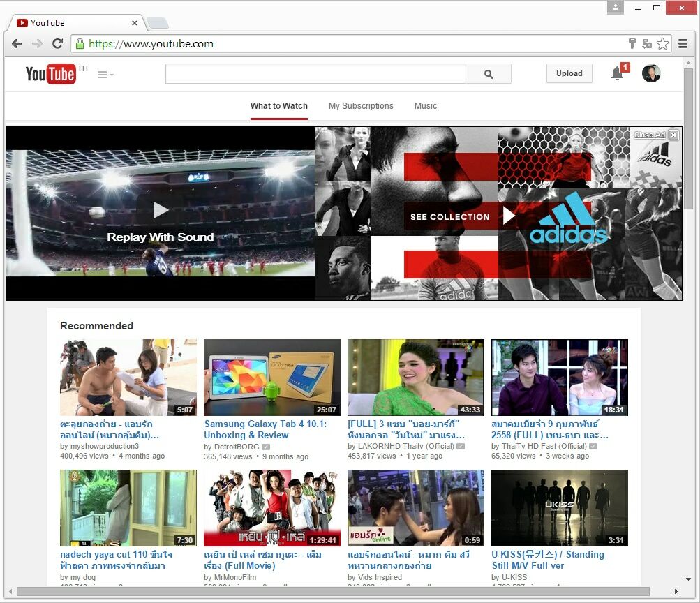
Task: Click the YouTube logo
Action: coord(51,73)
